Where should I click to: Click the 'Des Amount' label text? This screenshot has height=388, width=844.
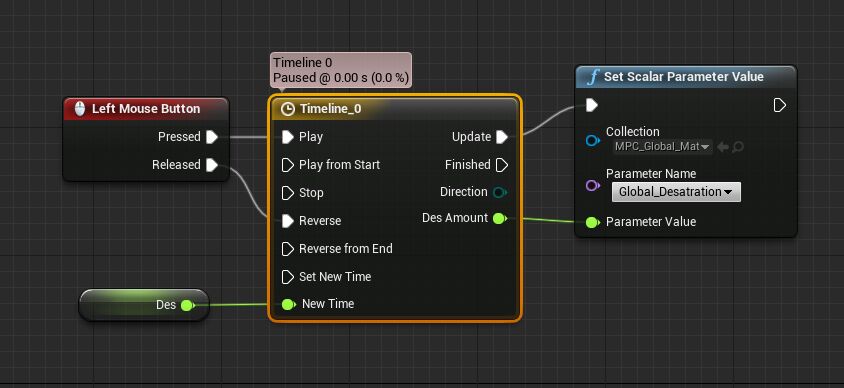(455, 218)
